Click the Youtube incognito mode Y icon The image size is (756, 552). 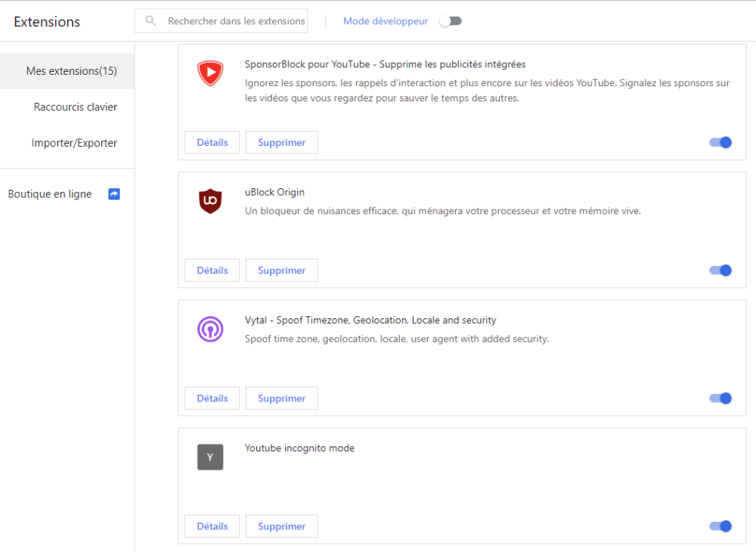pos(210,457)
